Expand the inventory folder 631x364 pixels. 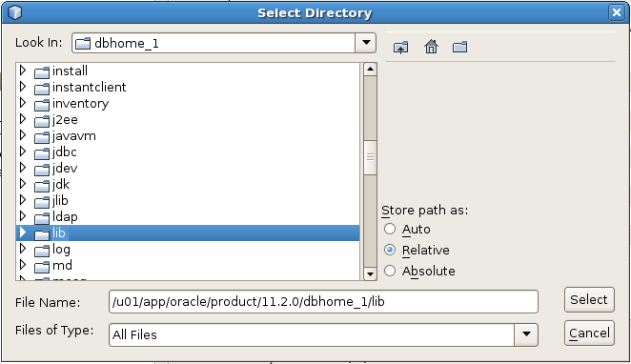pos(23,103)
